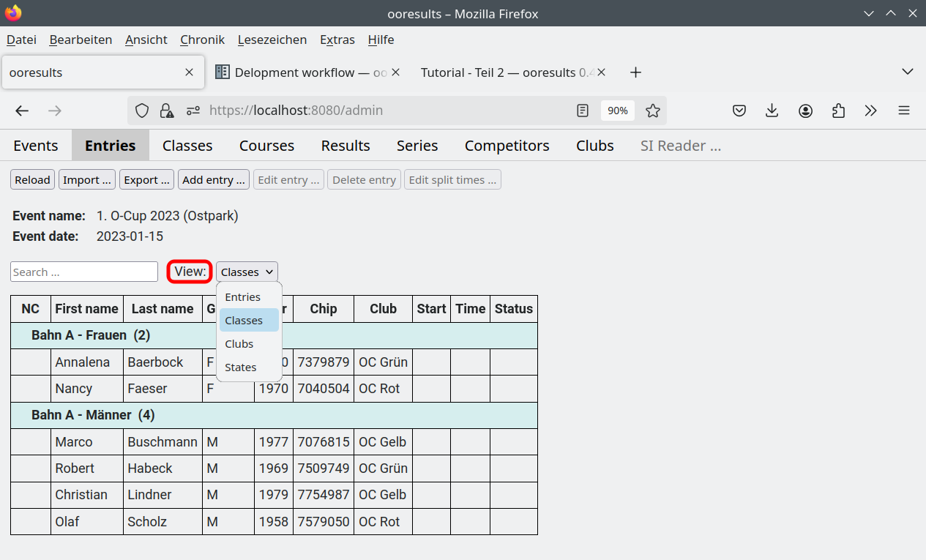Choose Clubs in the View list

pos(249,344)
